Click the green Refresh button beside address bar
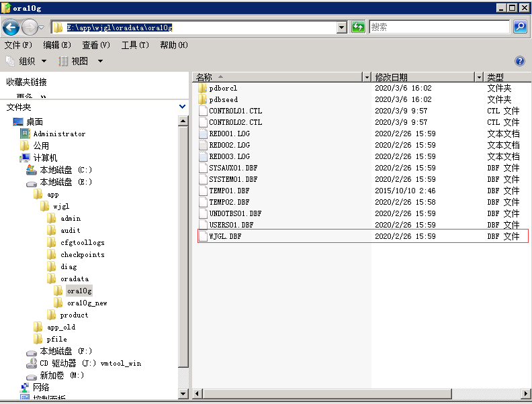Image resolution: width=532 pixels, height=404 pixels. (x=358, y=27)
